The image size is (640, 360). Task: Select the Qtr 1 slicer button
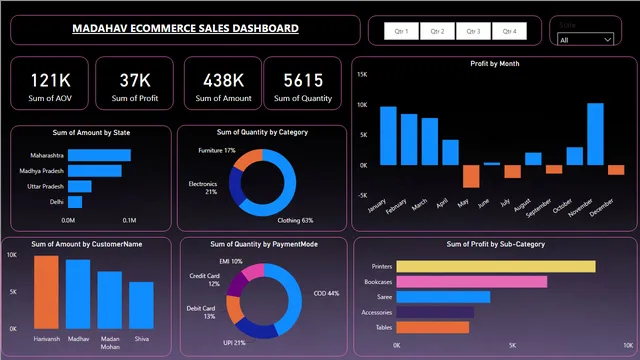[401, 31]
